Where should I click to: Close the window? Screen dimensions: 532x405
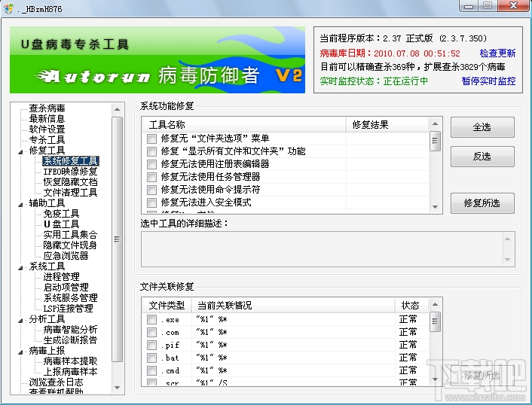[513, 6]
